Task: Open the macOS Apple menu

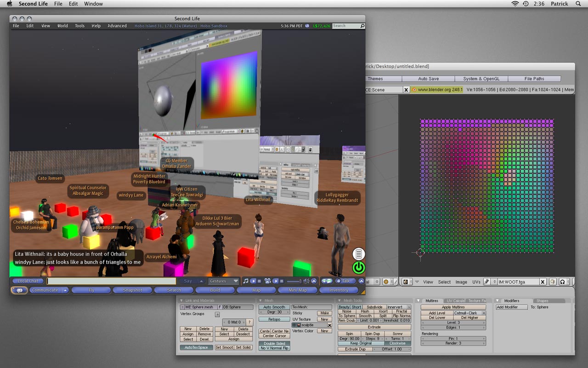Action: pyautogui.click(x=9, y=4)
